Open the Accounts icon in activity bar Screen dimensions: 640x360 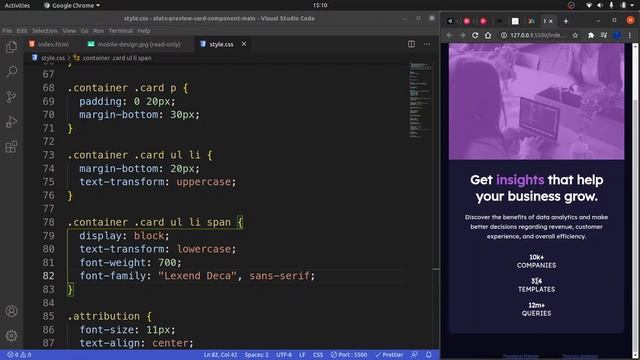(11, 311)
